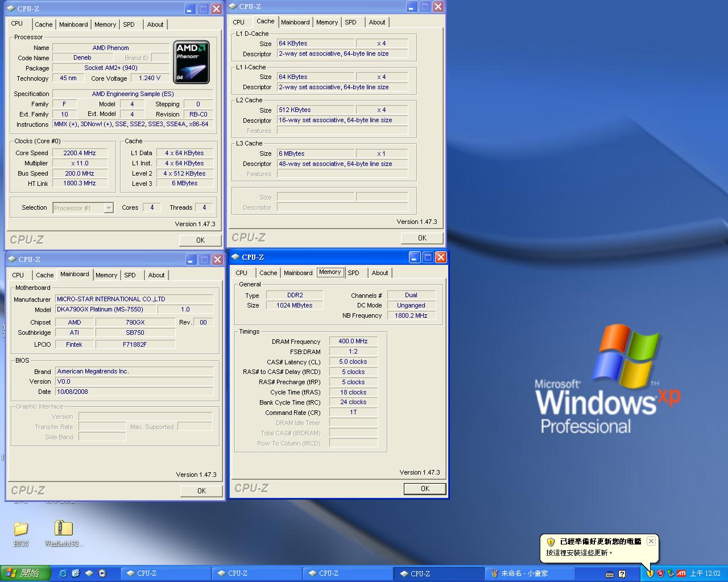
Task: Click the Core Voltage value 1.240 V
Action: 150,78
